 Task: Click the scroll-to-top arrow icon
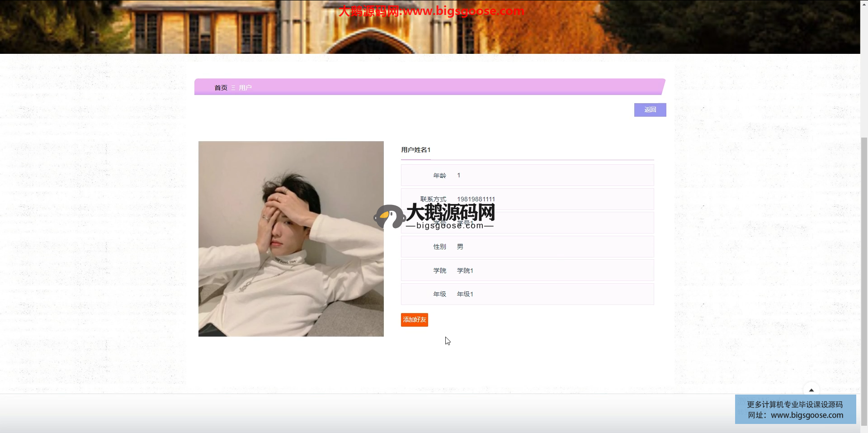[x=811, y=390]
